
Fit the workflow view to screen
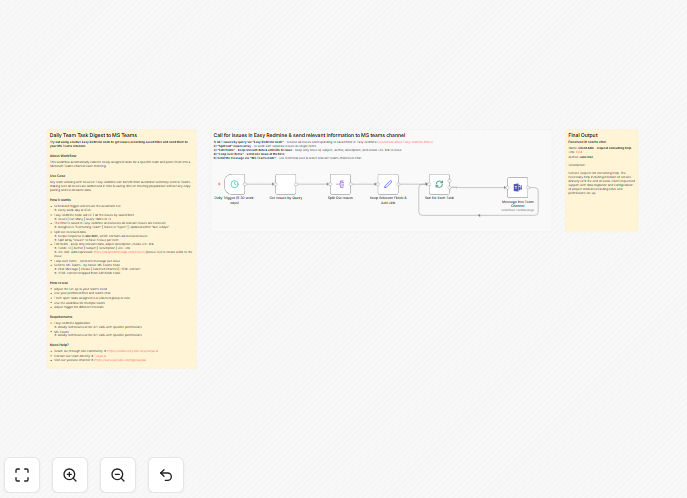[22, 475]
